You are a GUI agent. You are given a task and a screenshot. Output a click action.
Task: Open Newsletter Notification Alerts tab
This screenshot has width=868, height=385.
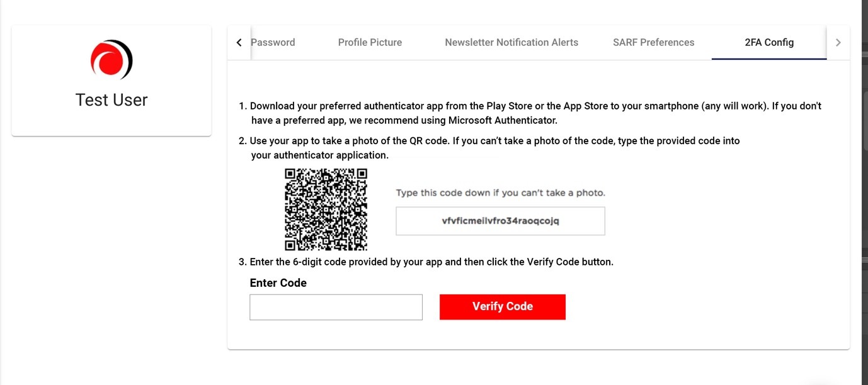511,43
